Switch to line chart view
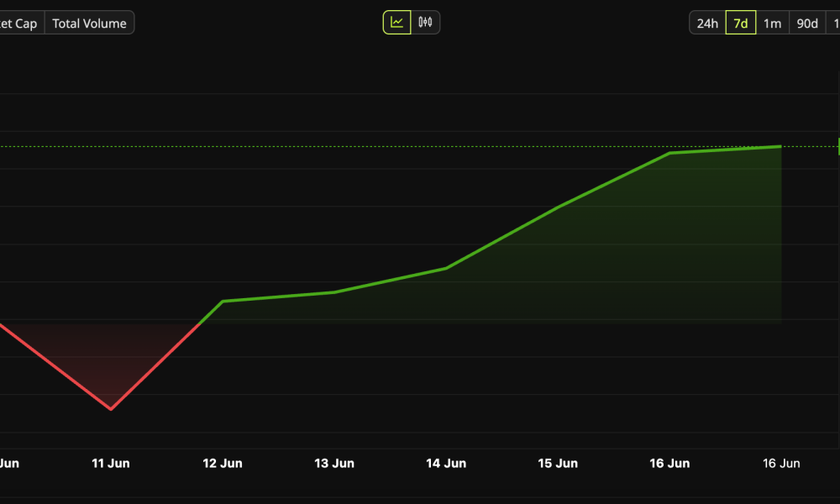Image resolution: width=840 pixels, height=504 pixels. [x=397, y=23]
